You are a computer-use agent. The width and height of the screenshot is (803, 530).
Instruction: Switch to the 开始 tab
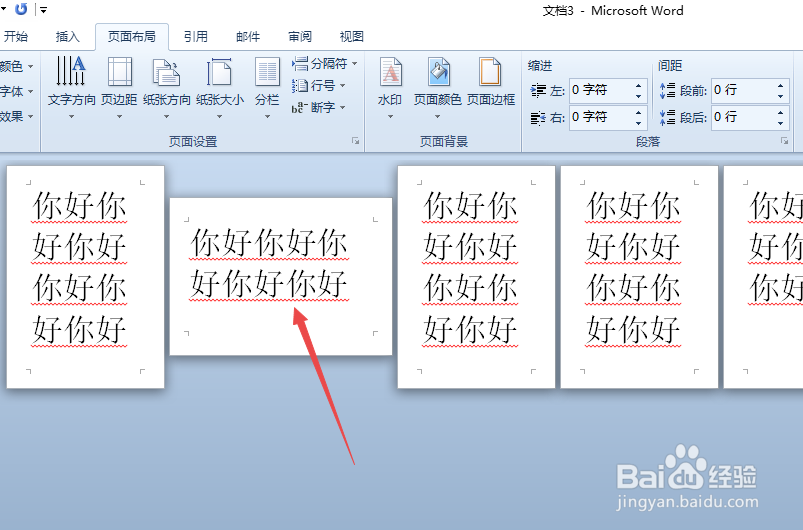click(15, 36)
